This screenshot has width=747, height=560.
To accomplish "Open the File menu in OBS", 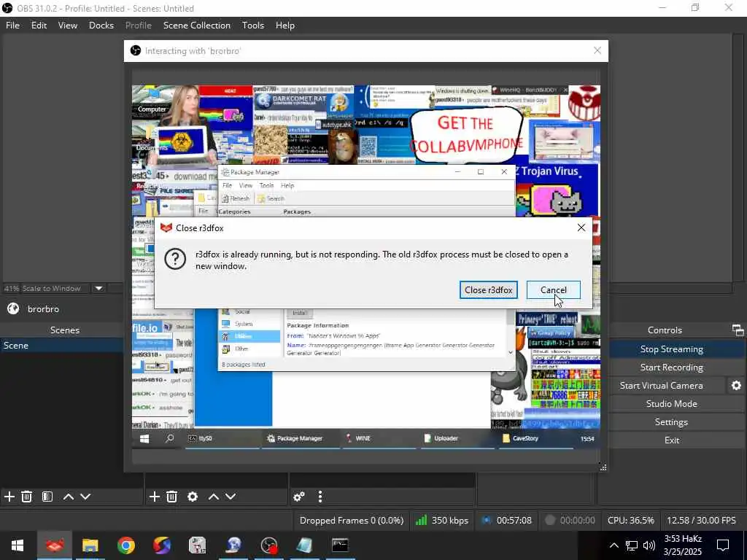I will 12,26.
